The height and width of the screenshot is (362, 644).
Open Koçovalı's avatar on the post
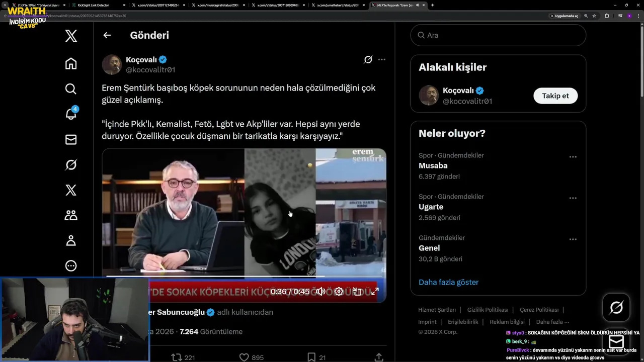click(112, 64)
